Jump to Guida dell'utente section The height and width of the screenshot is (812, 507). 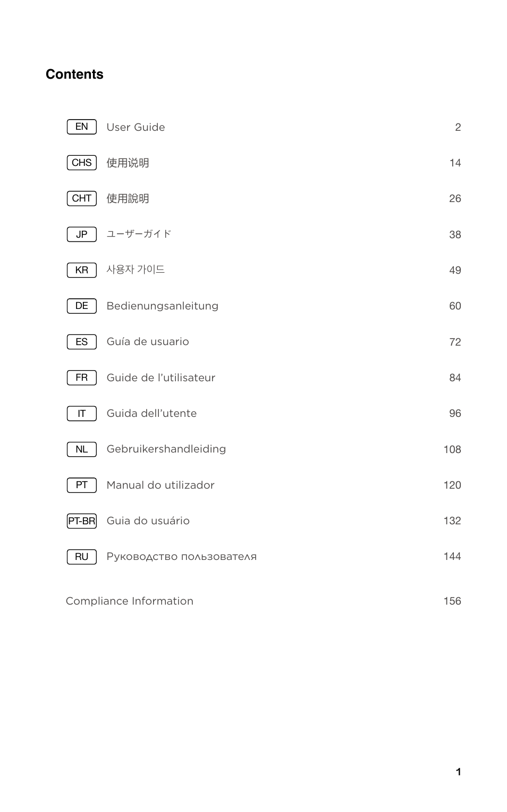tap(151, 413)
